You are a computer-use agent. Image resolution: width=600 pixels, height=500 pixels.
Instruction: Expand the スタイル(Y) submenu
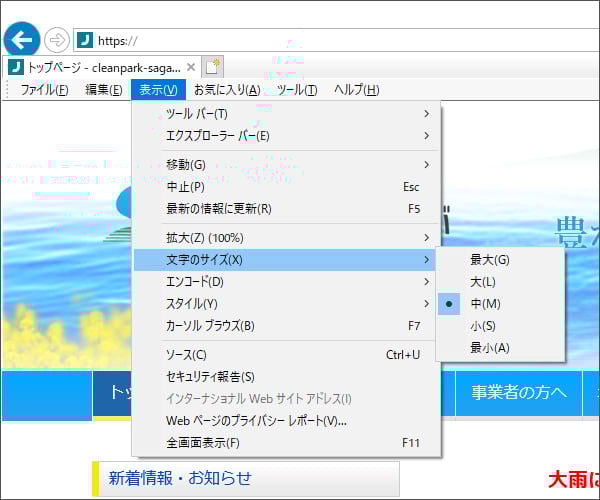286,304
